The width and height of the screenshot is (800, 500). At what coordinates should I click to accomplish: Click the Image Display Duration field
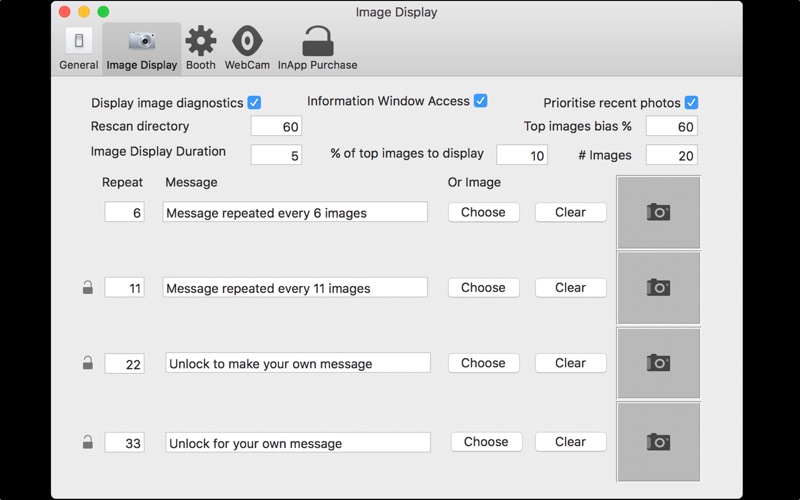[276, 155]
